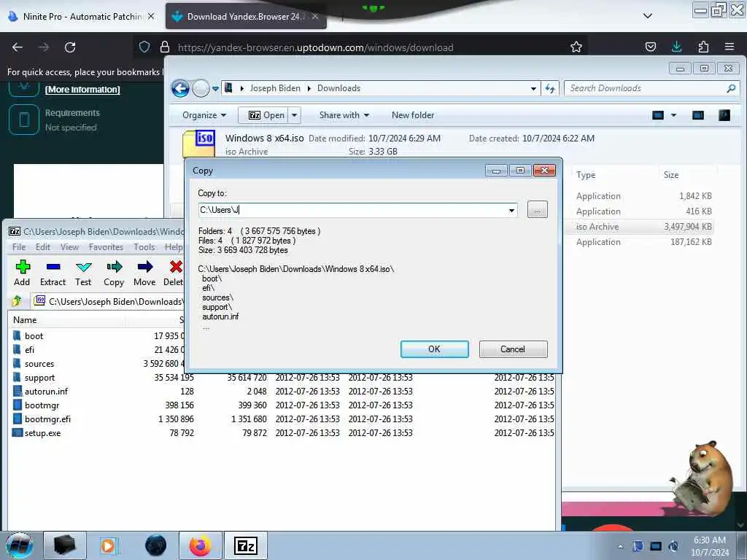Click OK in the Copy dialog
Screen dimensions: 747x560
(x=435, y=349)
